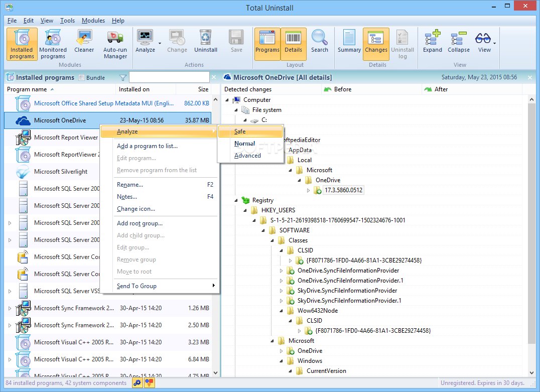Choose Safe from Analyze submenu
540x392 pixels.
pyautogui.click(x=240, y=132)
